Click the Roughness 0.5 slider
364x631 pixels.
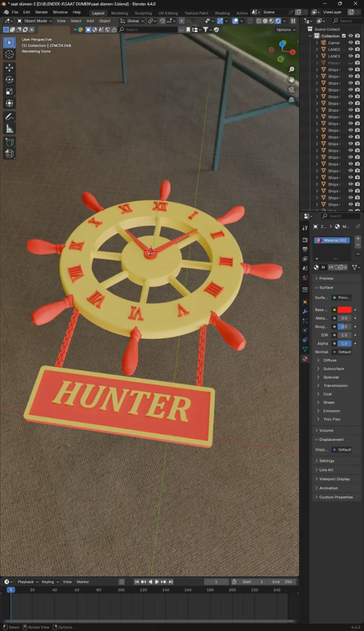(x=344, y=326)
